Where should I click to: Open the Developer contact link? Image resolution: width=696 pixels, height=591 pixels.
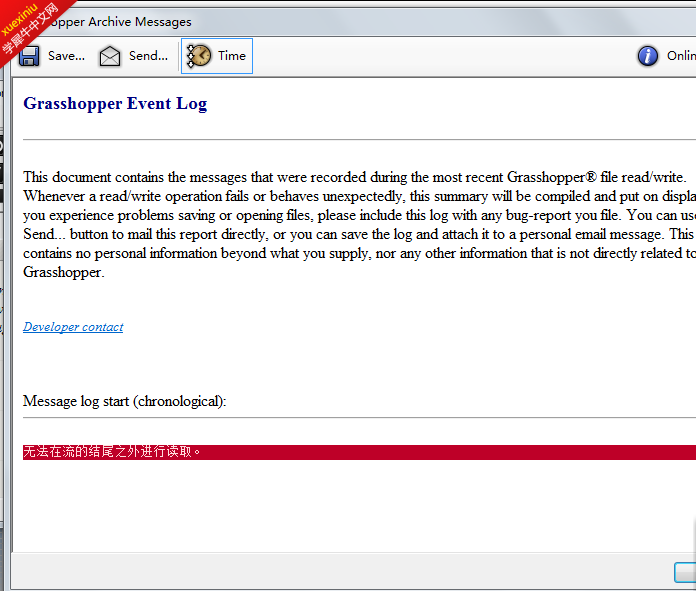[x=73, y=327]
